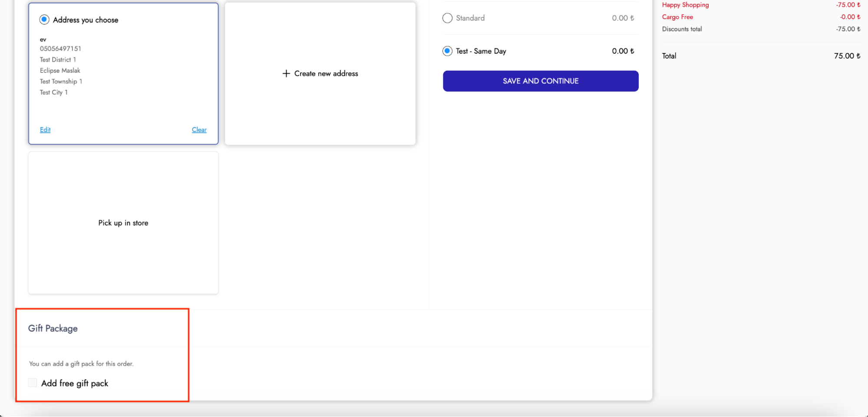Click the phone number 05056497151

[x=60, y=49]
